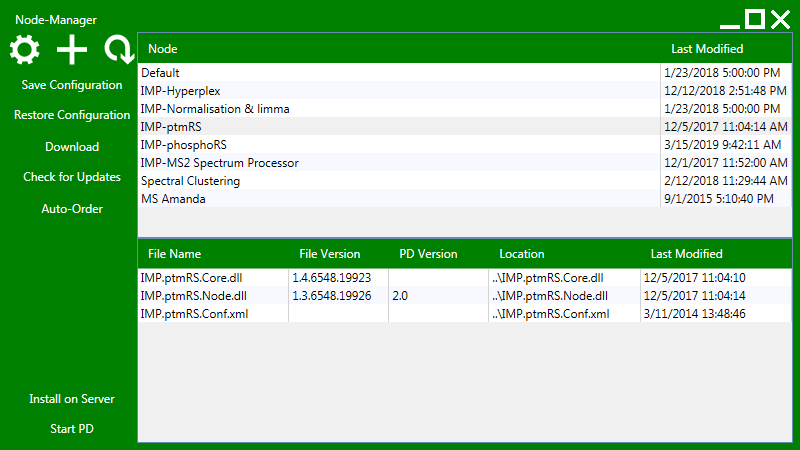Add a node with the plus icon

pos(71,49)
